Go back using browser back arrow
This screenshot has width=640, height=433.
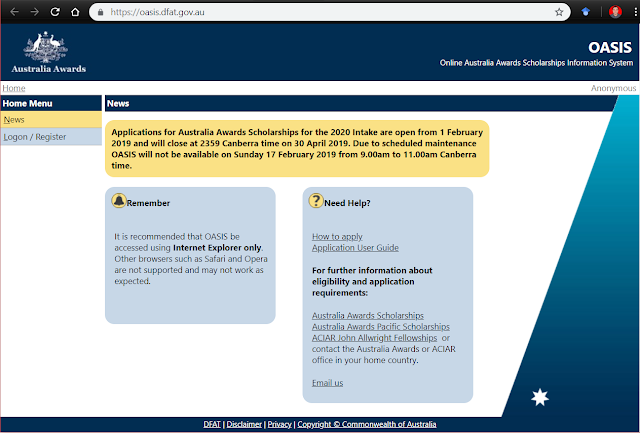[14, 12]
